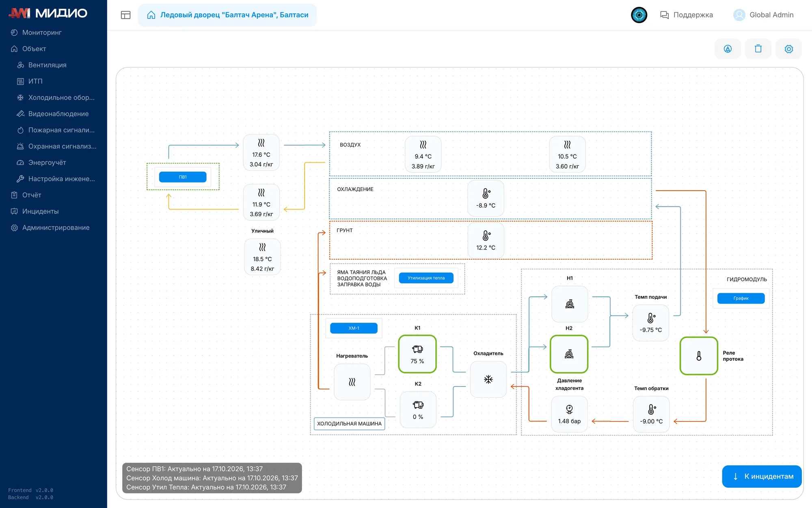Jump down with К инцидентам button
This screenshot has width=812, height=508.
762,476
